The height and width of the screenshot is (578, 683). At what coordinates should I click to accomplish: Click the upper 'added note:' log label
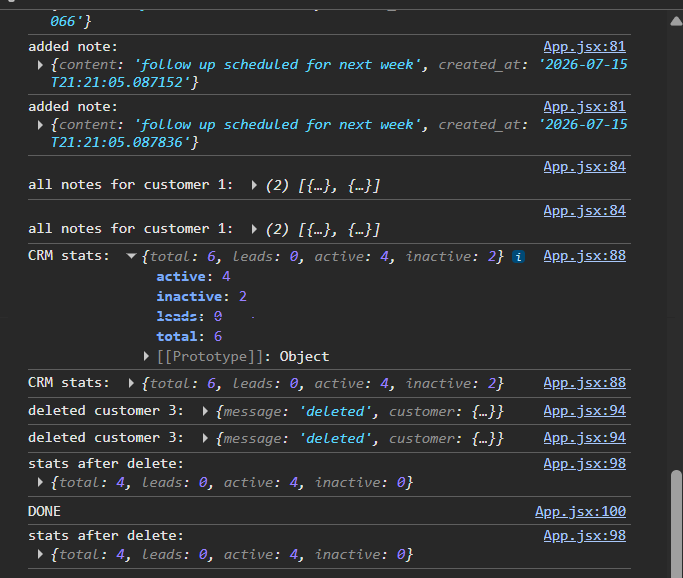(x=73, y=47)
